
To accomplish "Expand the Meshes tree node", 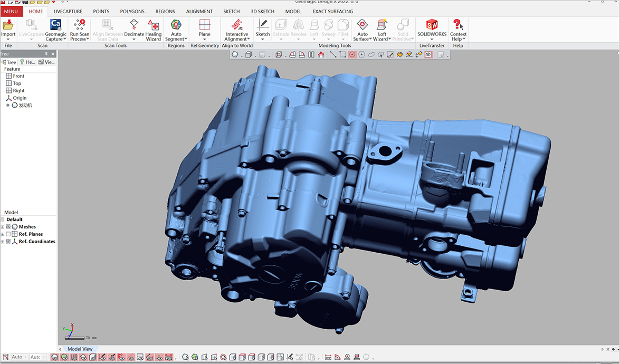I will click(3, 227).
